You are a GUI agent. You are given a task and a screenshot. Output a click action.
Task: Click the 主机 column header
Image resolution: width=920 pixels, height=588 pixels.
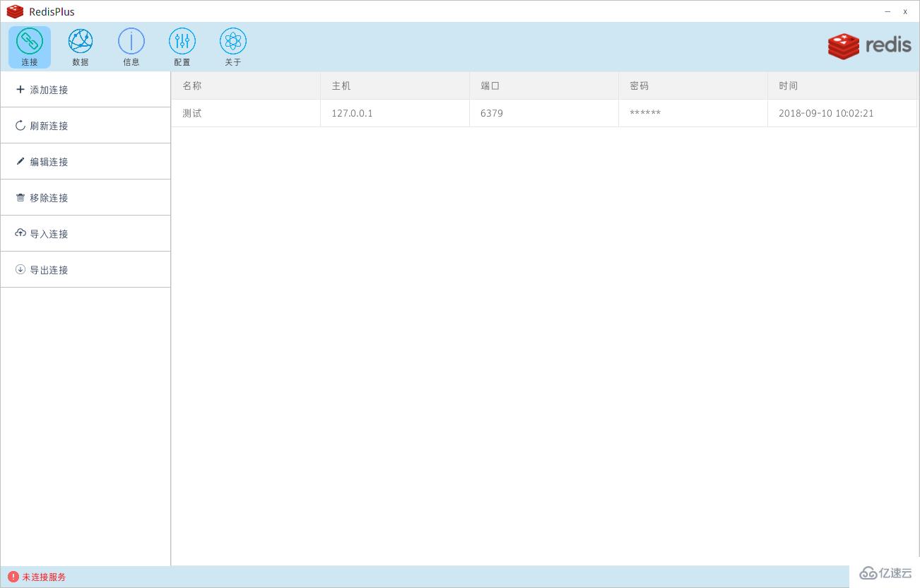(341, 85)
